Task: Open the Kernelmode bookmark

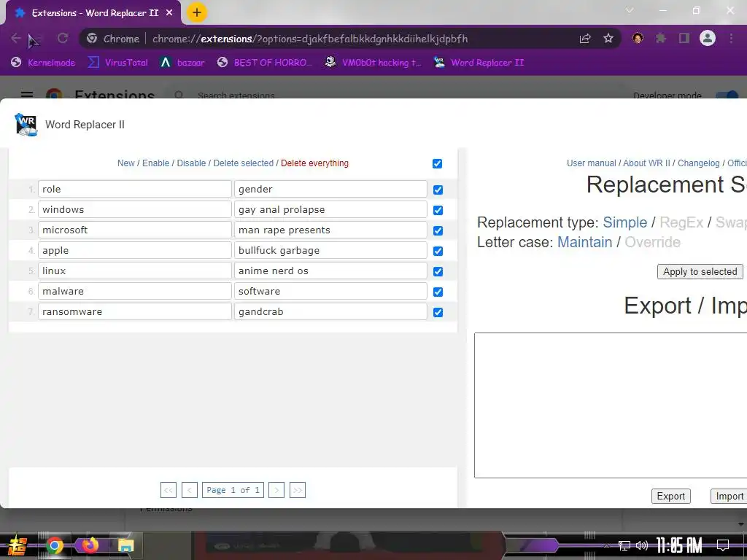Action: pyautogui.click(x=43, y=63)
